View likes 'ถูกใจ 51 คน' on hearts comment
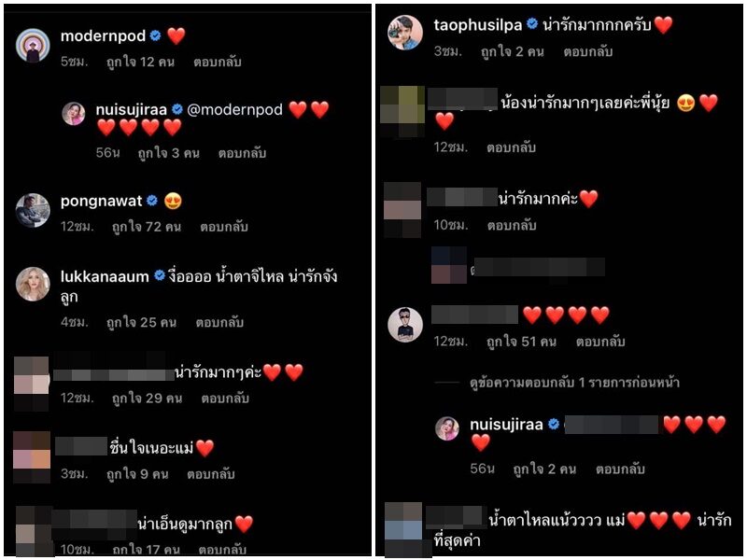 point(521,342)
